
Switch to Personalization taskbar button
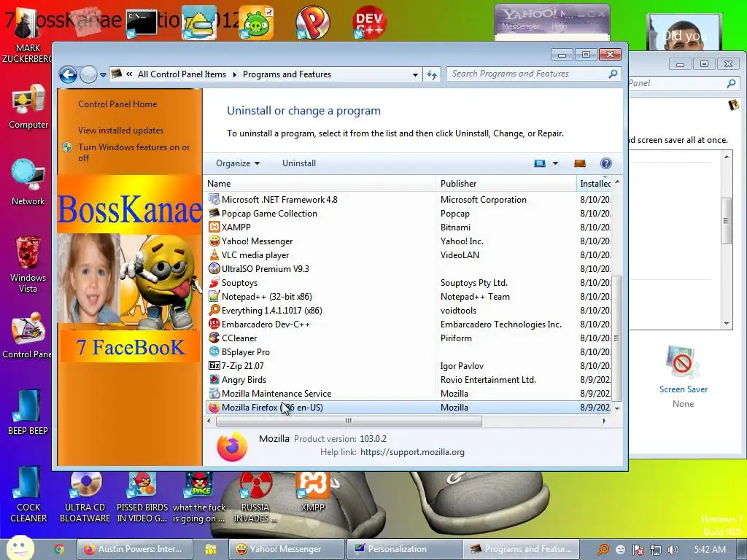[404, 549]
